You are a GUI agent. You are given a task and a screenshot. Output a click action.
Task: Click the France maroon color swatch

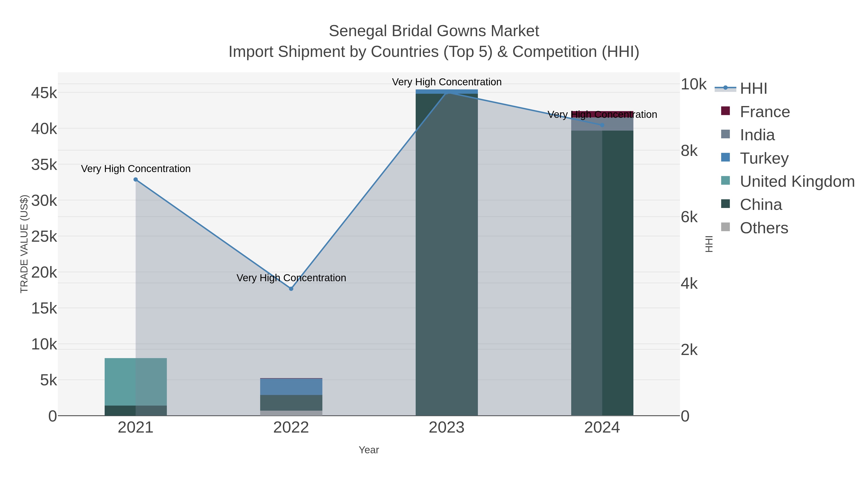(x=726, y=111)
